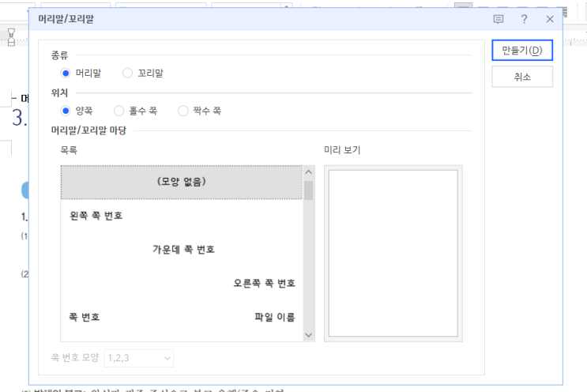Choose the 홀수 쪽 position option
Image resolution: width=587 pixels, height=392 pixels.
coord(119,111)
